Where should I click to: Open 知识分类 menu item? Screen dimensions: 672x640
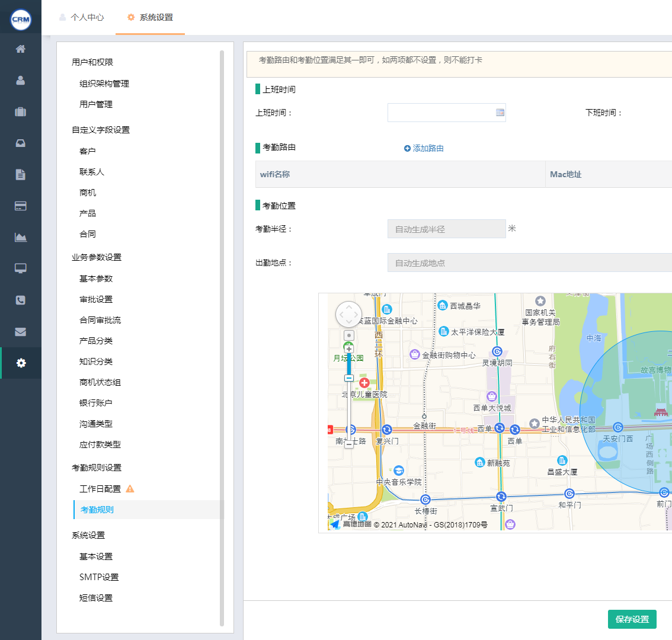pos(96,361)
